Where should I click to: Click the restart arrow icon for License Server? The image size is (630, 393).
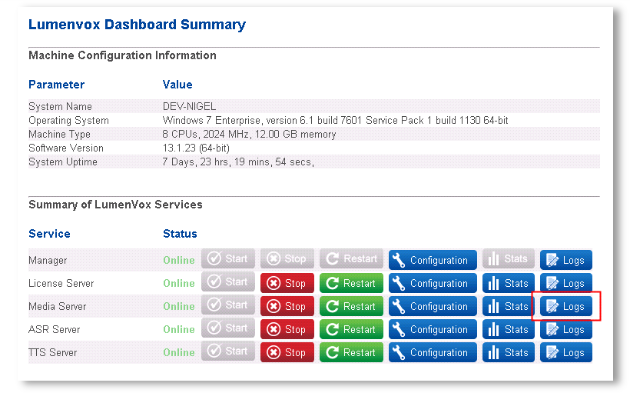[332, 283]
